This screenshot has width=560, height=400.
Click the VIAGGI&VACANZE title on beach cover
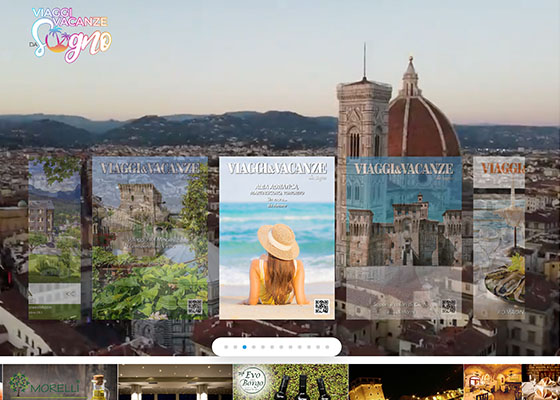[x=277, y=168]
